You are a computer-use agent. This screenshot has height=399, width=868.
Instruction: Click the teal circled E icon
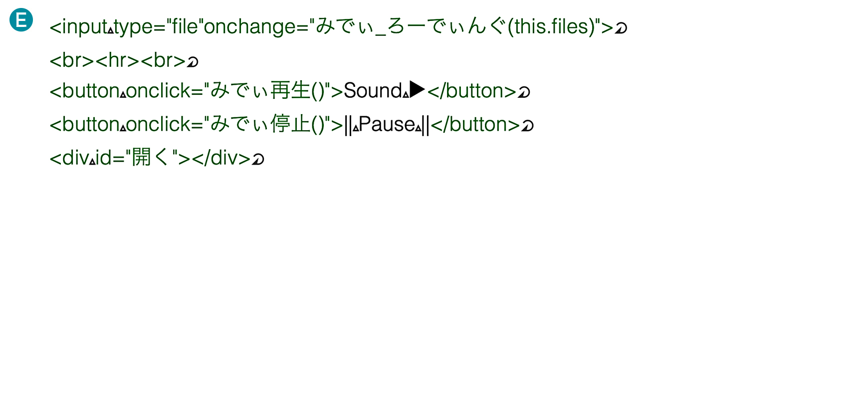coord(21,20)
